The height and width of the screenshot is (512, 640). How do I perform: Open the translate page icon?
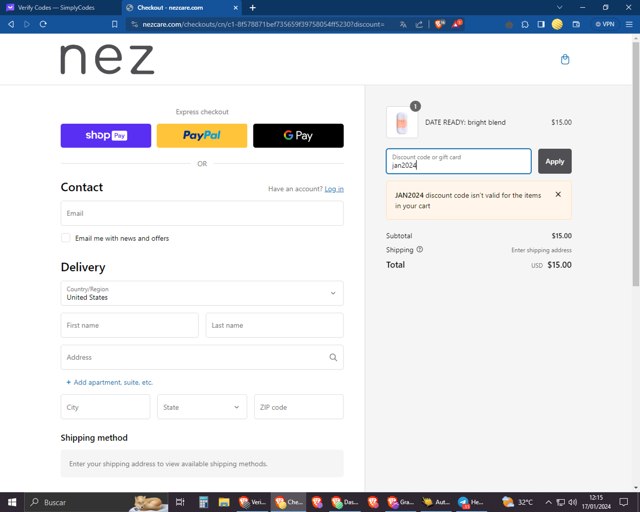(403, 24)
